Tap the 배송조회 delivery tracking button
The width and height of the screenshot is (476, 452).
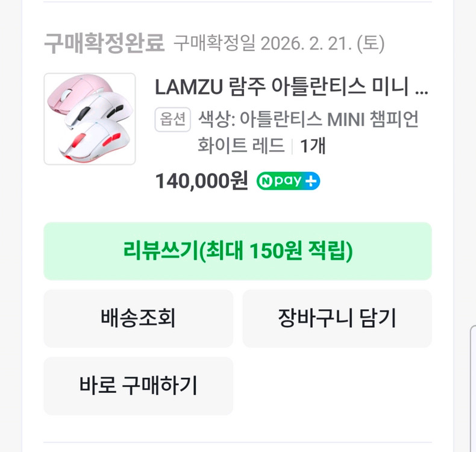coord(138,318)
